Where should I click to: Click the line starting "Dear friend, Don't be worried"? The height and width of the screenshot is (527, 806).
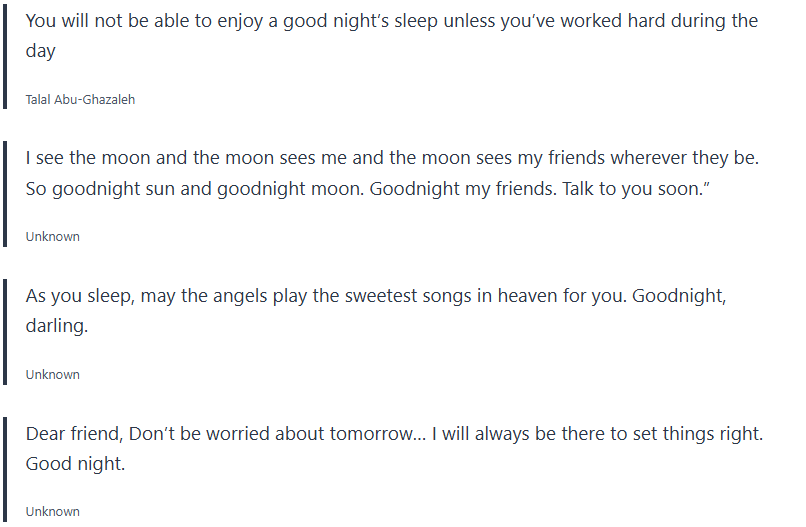[394, 433]
